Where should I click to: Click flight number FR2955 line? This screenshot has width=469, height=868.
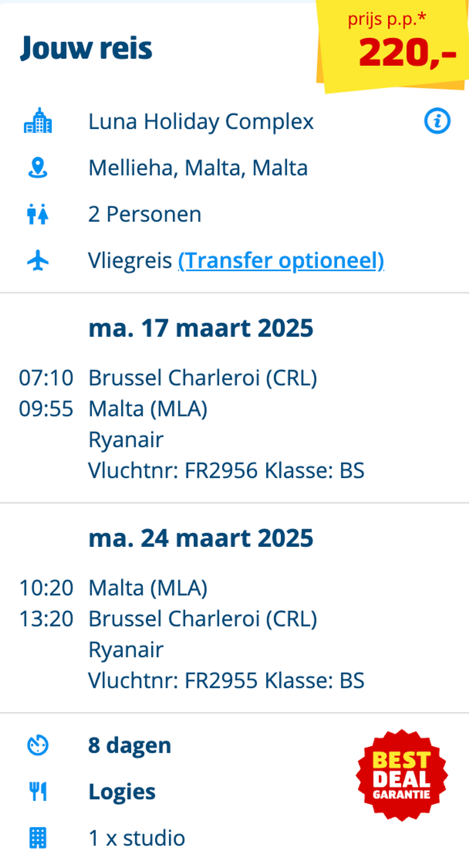226,680
